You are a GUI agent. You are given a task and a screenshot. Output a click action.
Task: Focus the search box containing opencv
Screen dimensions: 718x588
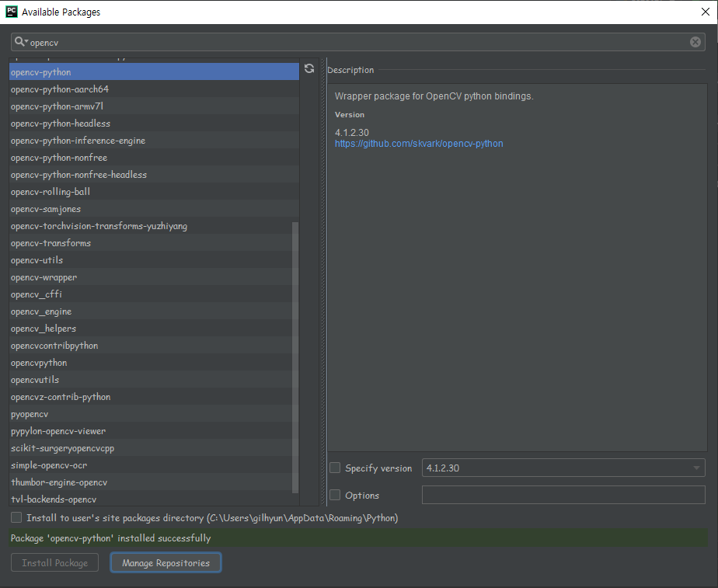357,42
